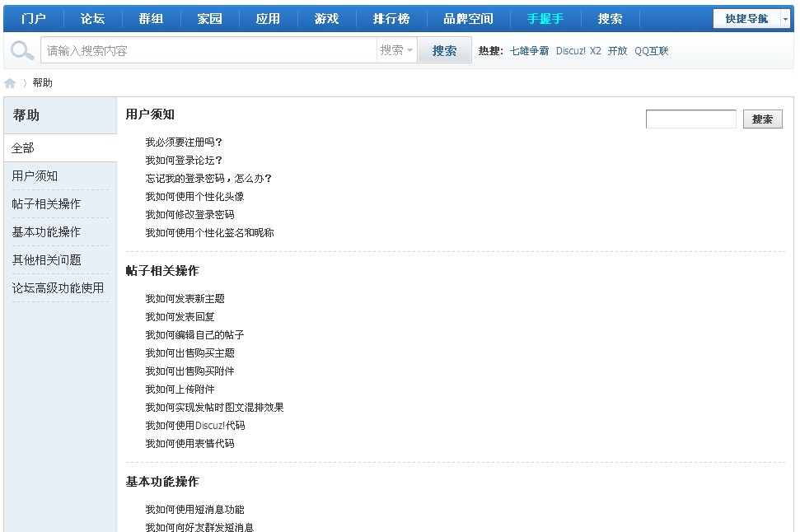The height and width of the screenshot is (532, 800).
Task: Select 其他相关问题 in help sidebar
Action: tap(46, 260)
